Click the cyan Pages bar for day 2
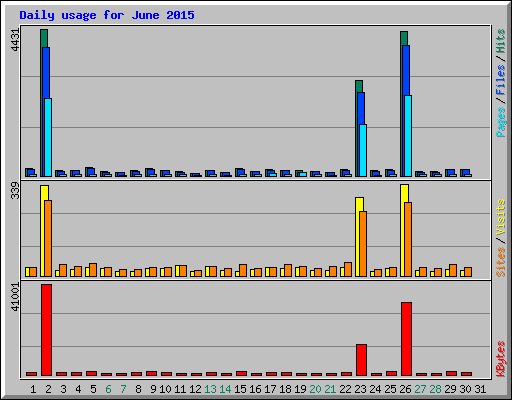The image size is (512, 400). point(48,137)
